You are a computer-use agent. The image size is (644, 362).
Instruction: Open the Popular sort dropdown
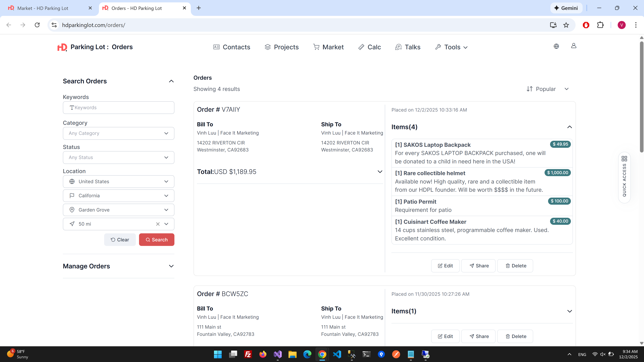click(548, 89)
